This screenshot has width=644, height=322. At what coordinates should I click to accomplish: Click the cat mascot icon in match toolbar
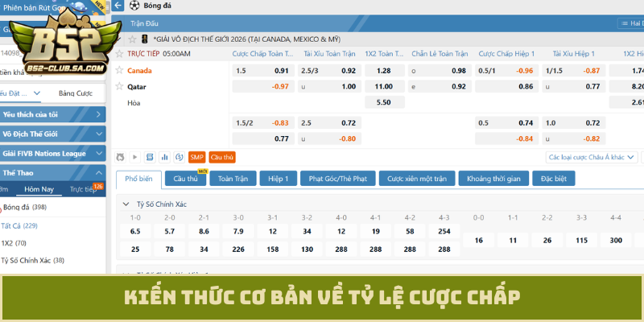[x=121, y=157]
